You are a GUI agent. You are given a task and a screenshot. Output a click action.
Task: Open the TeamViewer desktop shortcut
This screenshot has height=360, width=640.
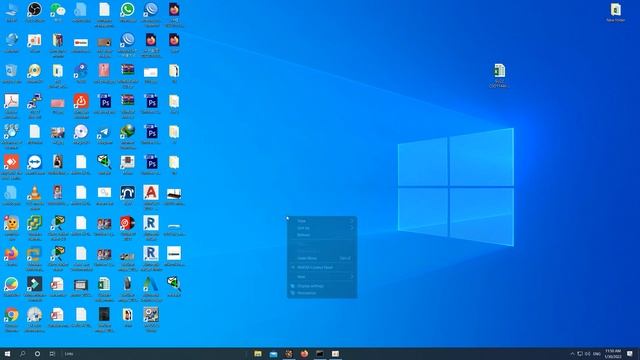(35, 162)
